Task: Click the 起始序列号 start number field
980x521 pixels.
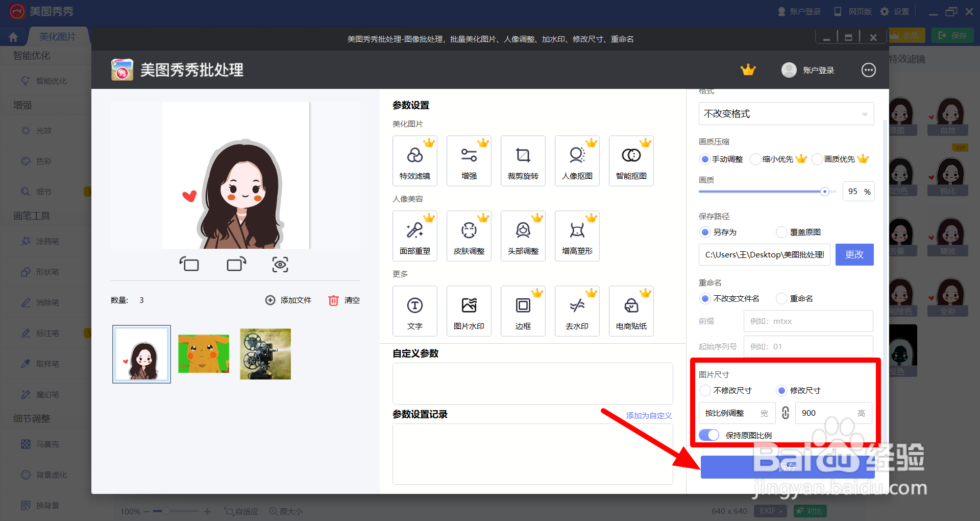Action: point(808,347)
